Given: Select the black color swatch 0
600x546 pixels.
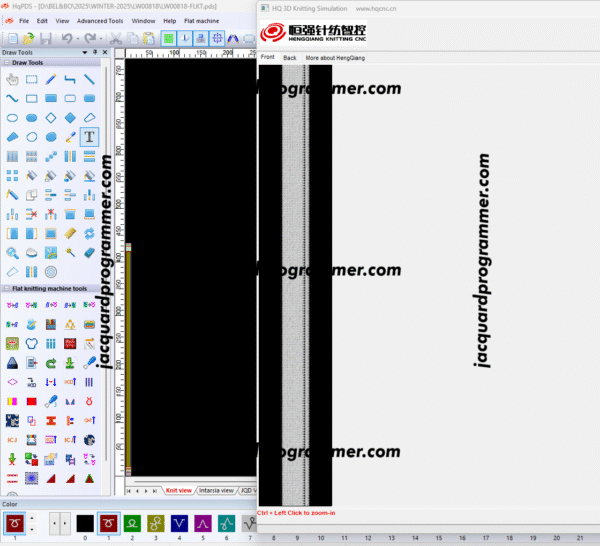Looking at the screenshot, I should 85,523.
